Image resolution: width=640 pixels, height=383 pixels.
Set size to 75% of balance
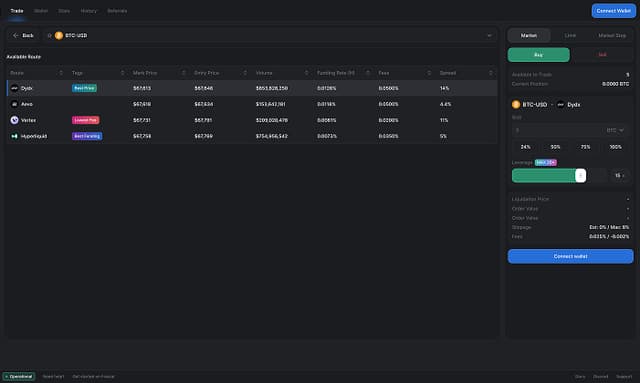point(585,147)
